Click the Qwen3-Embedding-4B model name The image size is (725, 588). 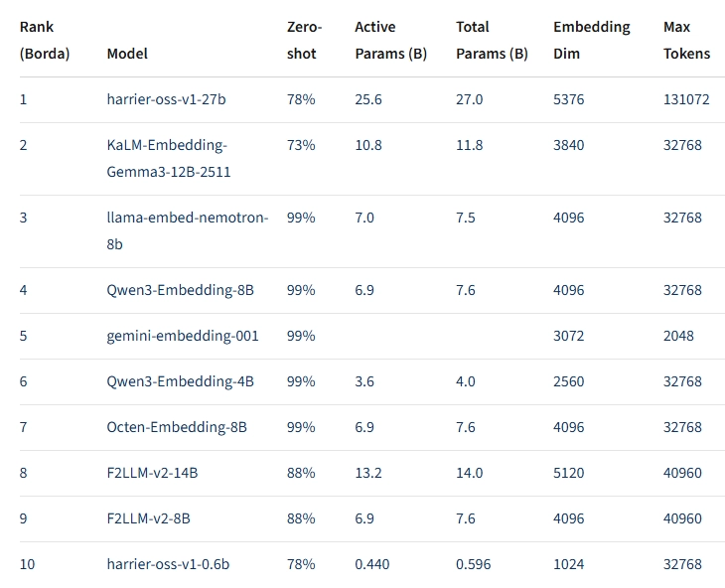(x=180, y=381)
